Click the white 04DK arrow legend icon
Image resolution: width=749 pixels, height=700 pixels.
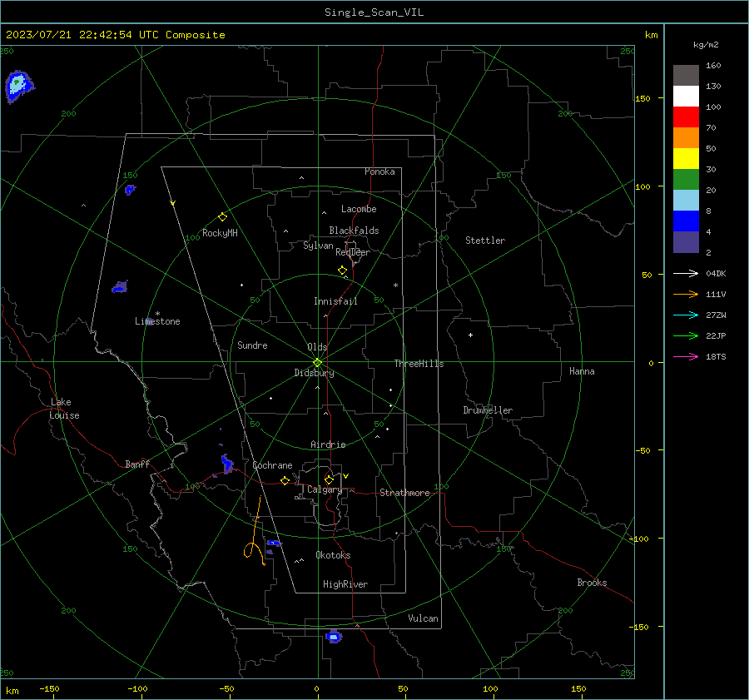click(x=686, y=273)
